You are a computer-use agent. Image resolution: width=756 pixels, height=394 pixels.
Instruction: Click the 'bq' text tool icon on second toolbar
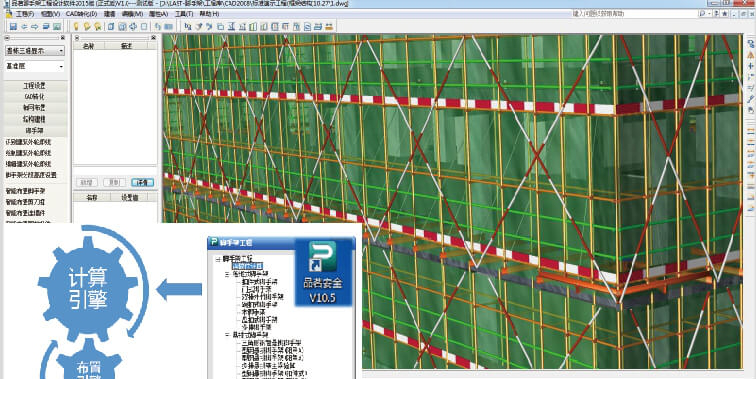coord(188,27)
